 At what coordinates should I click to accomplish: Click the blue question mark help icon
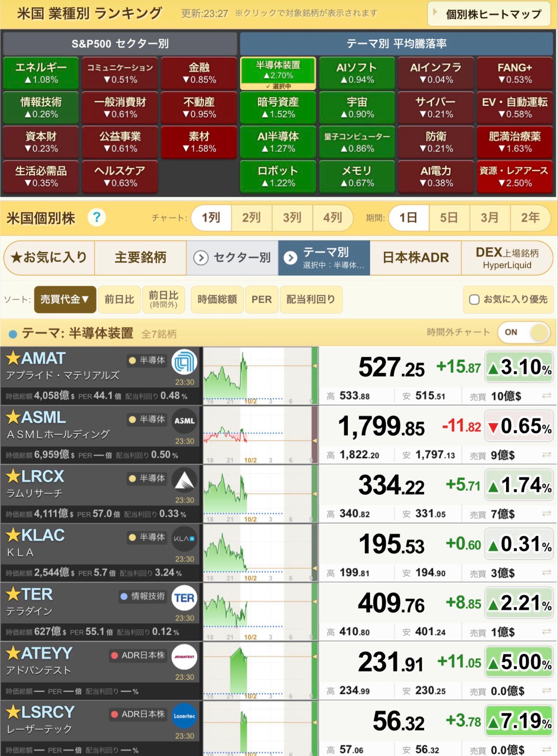[97, 217]
